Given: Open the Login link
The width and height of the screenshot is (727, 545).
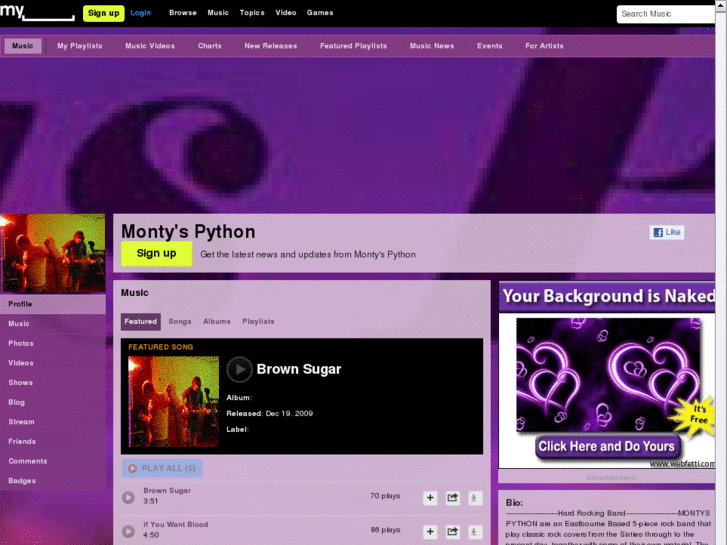Looking at the screenshot, I should pos(140,13).
